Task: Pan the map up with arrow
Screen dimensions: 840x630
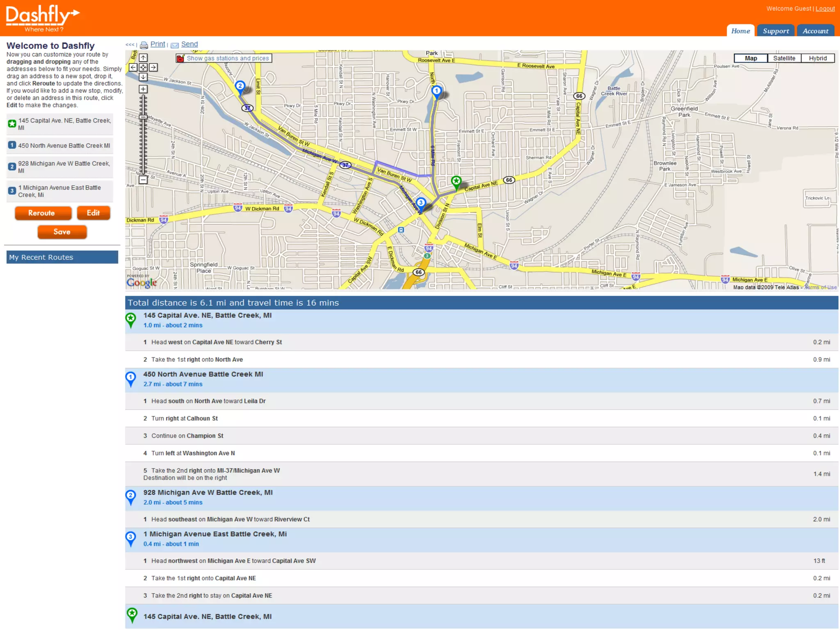Action: coord(143,58)
